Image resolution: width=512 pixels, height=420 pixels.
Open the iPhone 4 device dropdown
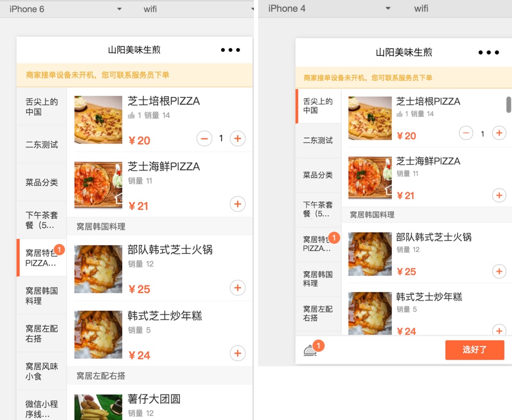[x=330, y=9]
